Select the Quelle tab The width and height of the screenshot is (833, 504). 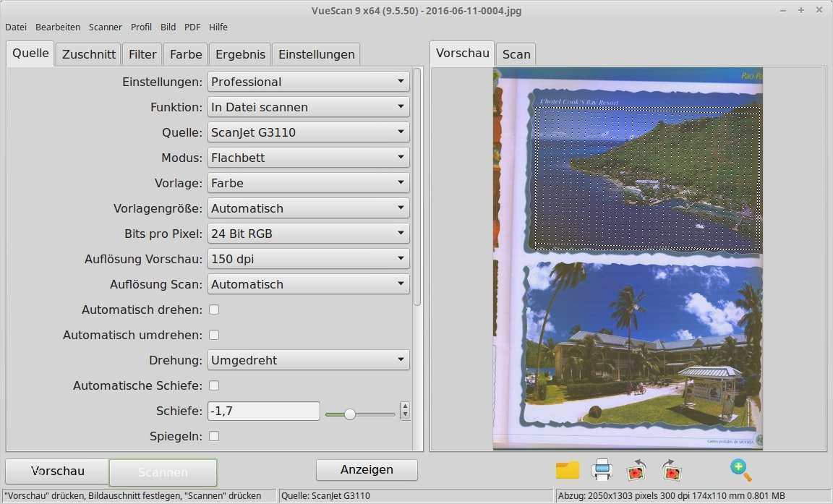(30, 54)
